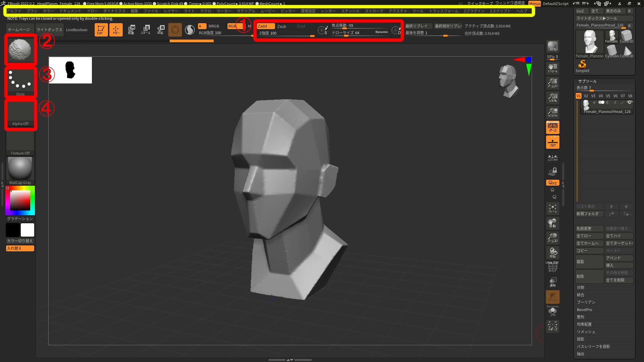
Task: Activate the Edit mode button
Action: [x=101, y=29]
